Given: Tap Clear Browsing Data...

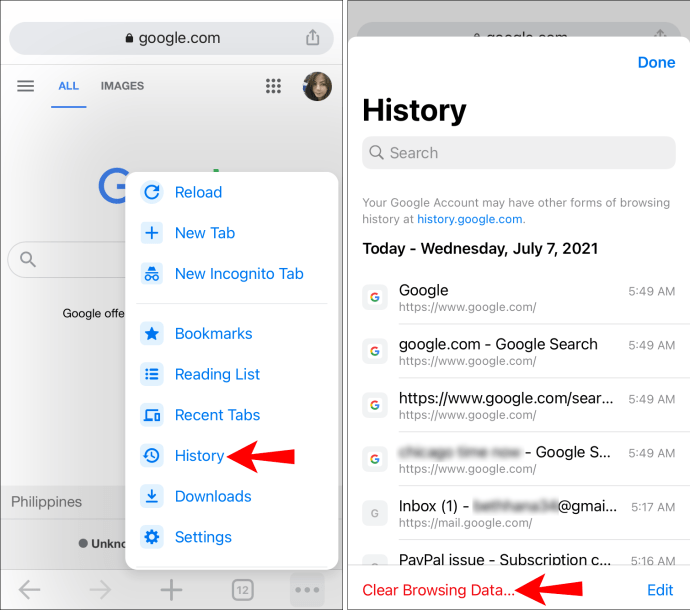Looking at the screenshot, I should point(438,590).
